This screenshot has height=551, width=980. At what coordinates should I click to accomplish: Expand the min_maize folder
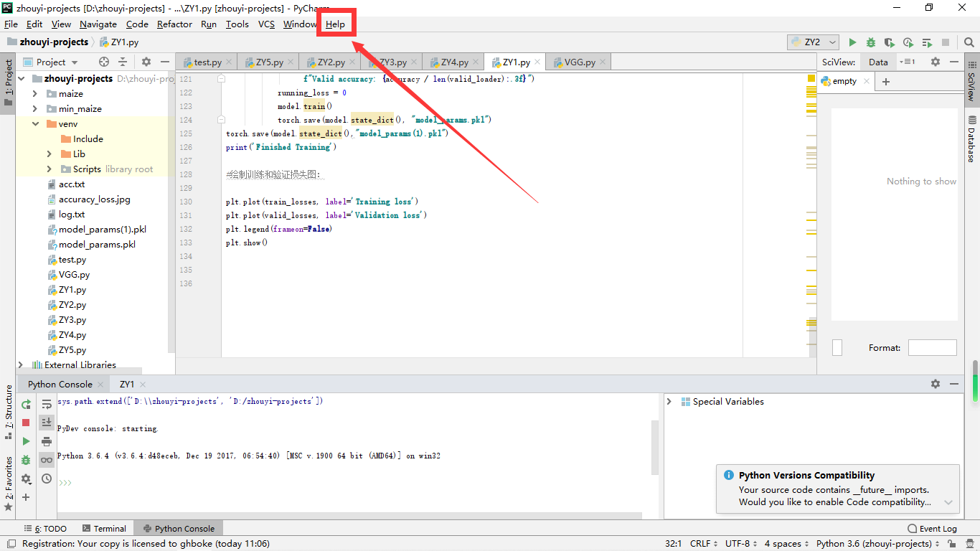coord(34,108)
